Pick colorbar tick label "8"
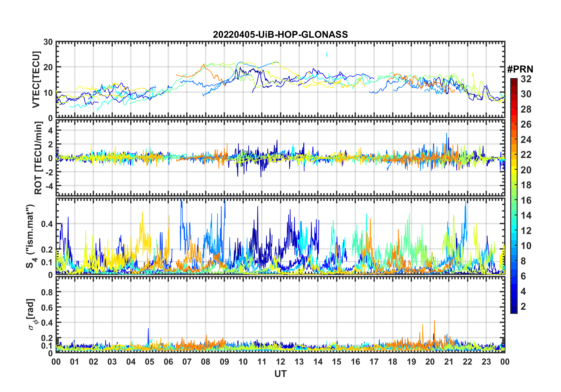 (x=523, y=261)
